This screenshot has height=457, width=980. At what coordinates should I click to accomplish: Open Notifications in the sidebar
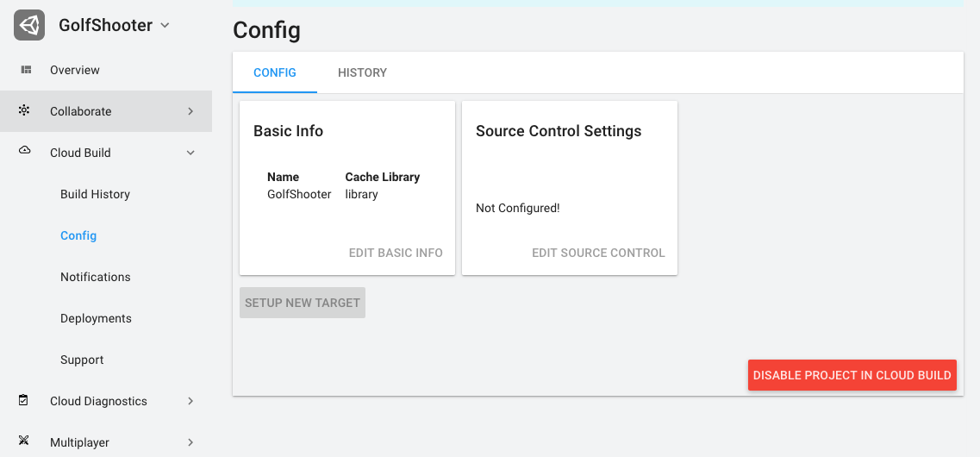pos(95,277)
